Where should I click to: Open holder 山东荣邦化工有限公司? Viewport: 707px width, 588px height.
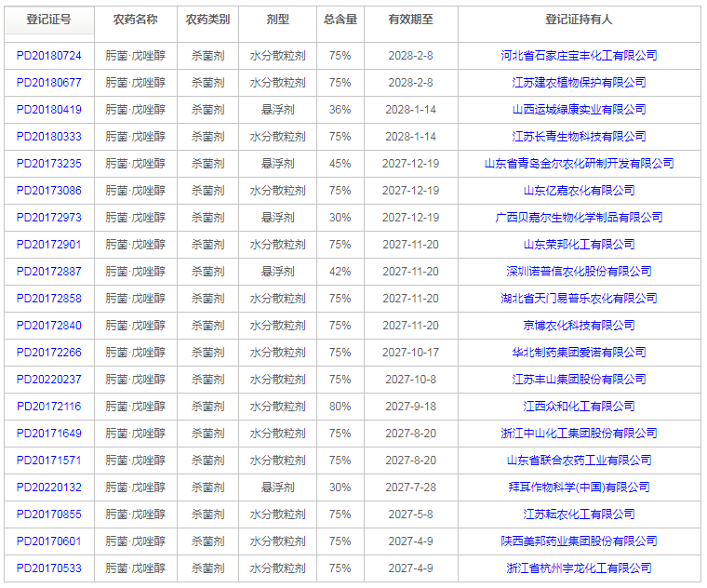pyautogui.click(x=579, y=245)
